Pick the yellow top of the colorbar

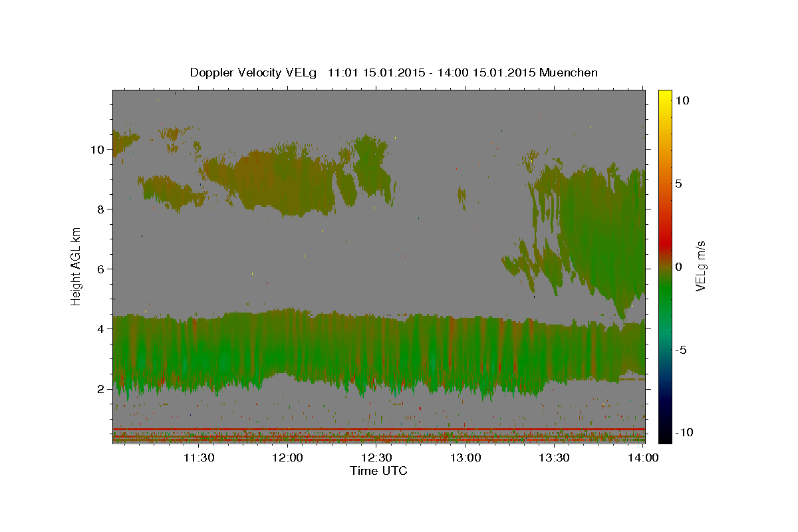664,94
